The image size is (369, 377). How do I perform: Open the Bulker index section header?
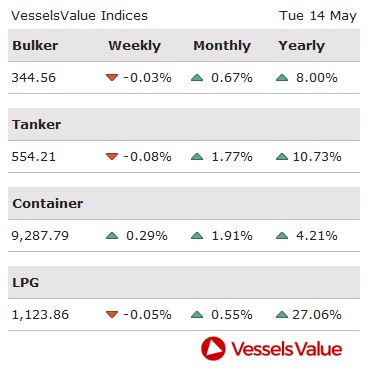coord(35,46)
